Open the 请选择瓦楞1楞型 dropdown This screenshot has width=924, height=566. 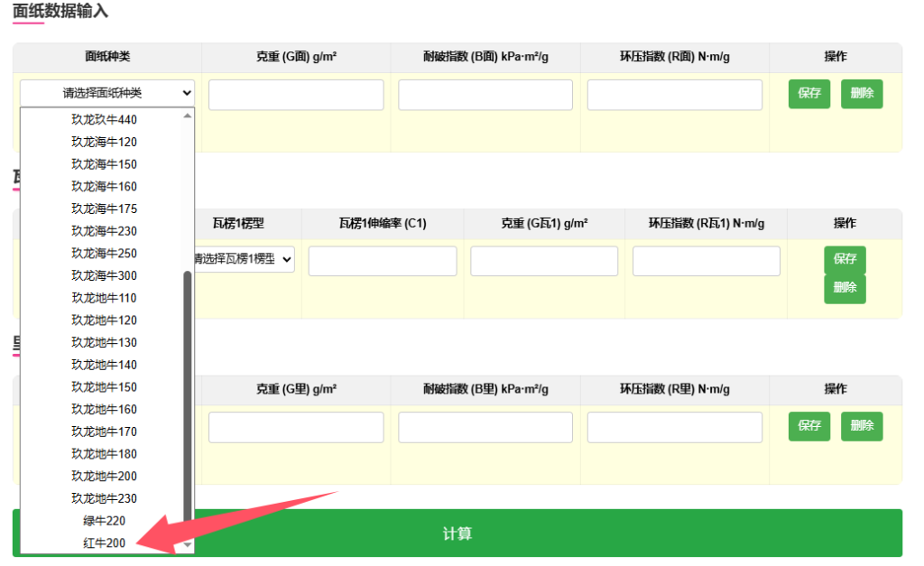click(244, 260)
